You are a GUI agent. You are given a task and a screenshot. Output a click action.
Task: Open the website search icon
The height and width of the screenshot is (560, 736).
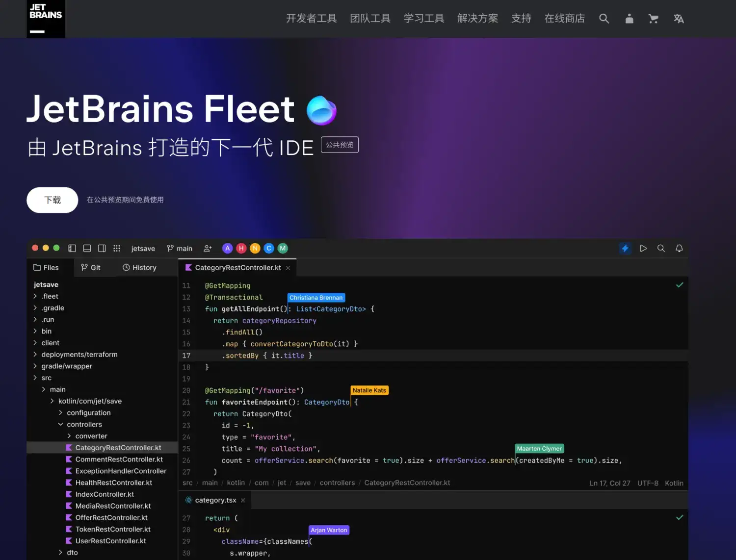point(604,19)
